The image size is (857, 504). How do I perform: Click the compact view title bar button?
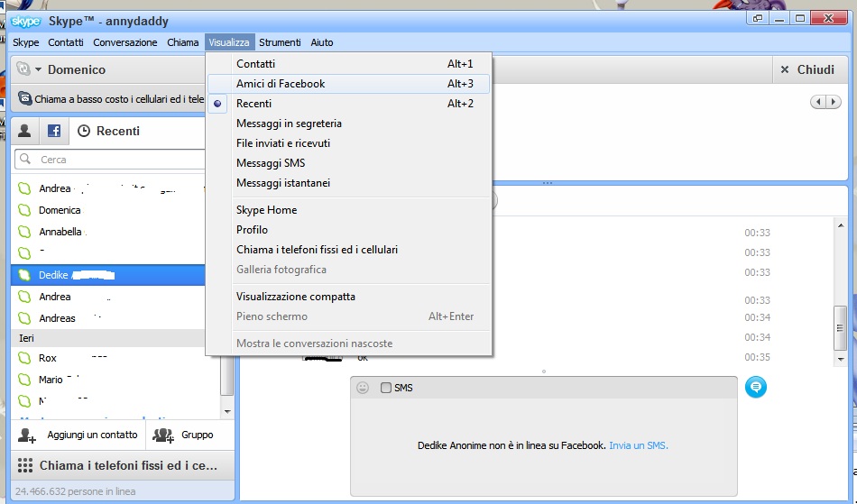(758, 18)
